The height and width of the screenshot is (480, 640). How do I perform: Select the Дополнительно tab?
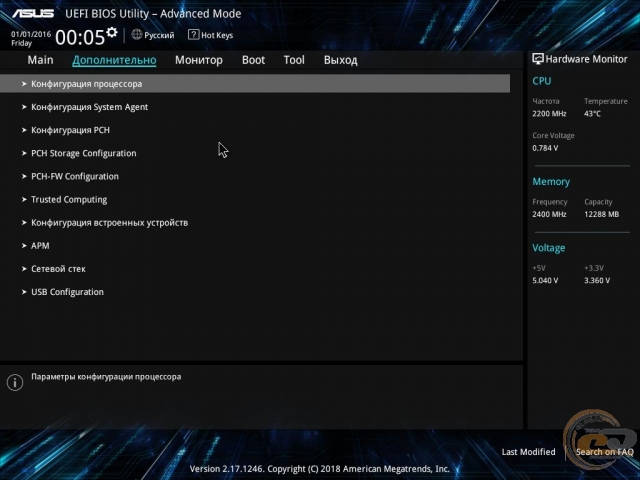tap(114, 60)
